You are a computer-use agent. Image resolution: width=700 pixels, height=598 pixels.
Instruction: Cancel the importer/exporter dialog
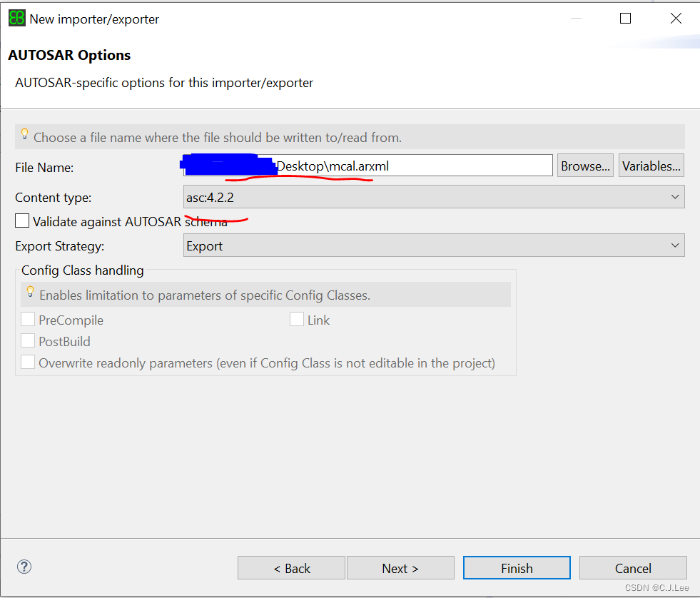pos(633,568)
